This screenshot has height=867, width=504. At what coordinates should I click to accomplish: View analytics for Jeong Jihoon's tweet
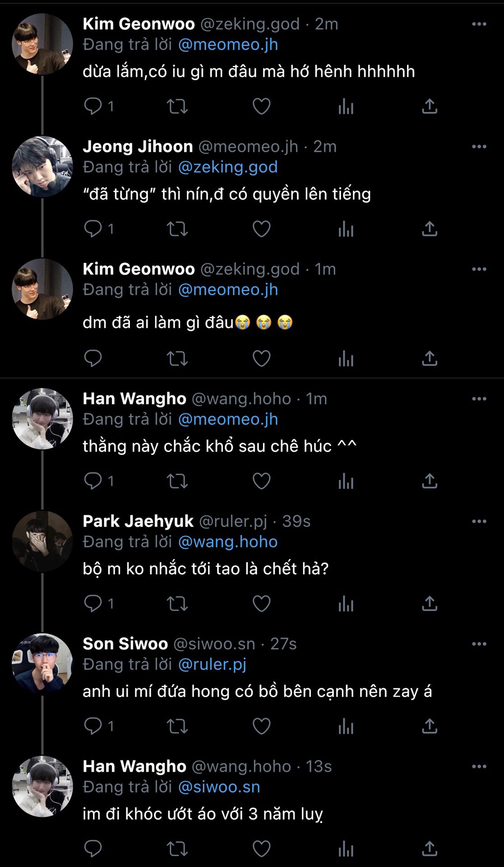(346, 229)
